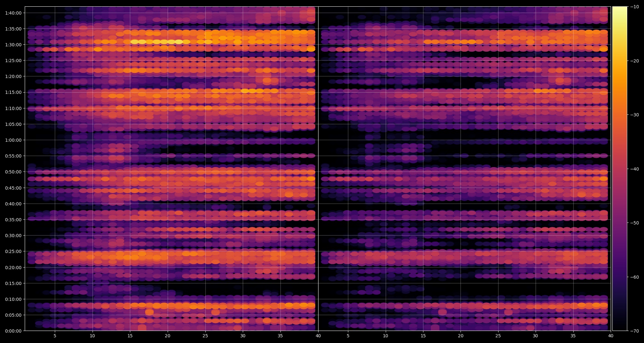Click x-axis label 30 under left heatmap
This screenshot has height=343, width=644.
point(243,336)
